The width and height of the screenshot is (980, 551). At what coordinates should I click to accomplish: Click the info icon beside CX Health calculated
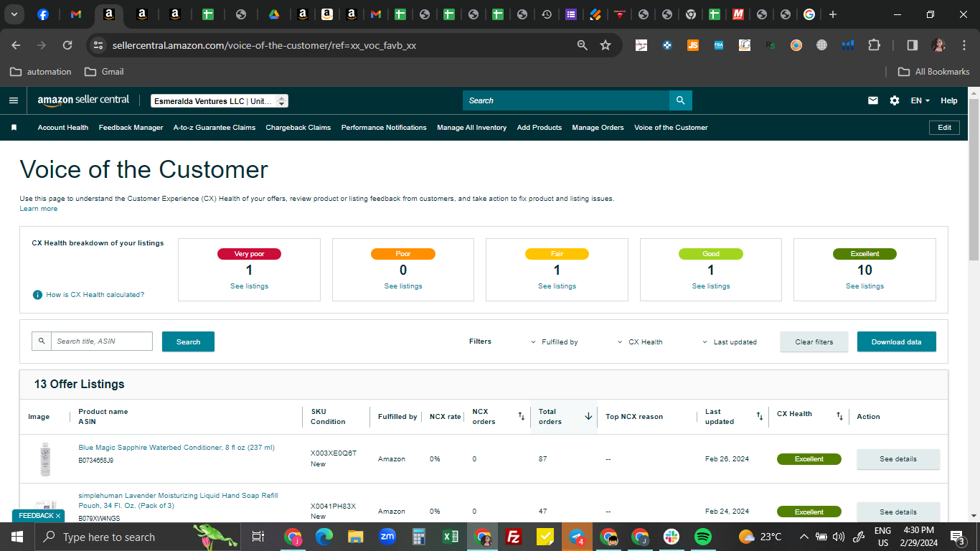pos(37,295)
